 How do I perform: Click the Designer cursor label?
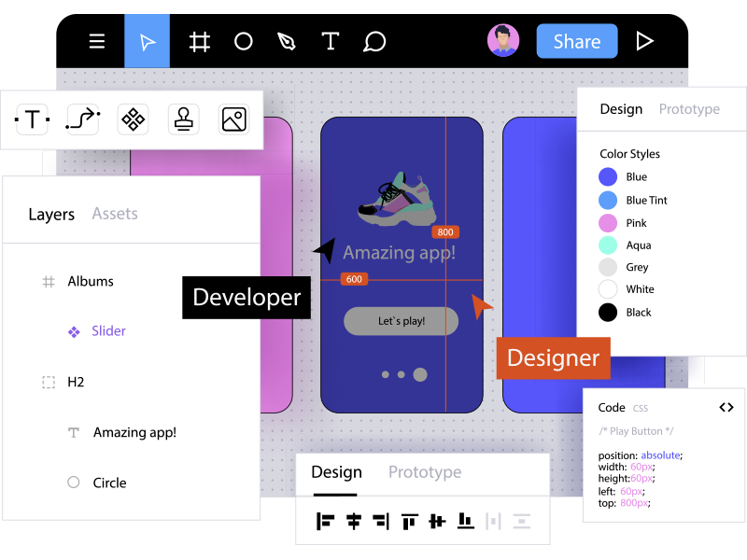pyautogui.click(x=553, y=358)
